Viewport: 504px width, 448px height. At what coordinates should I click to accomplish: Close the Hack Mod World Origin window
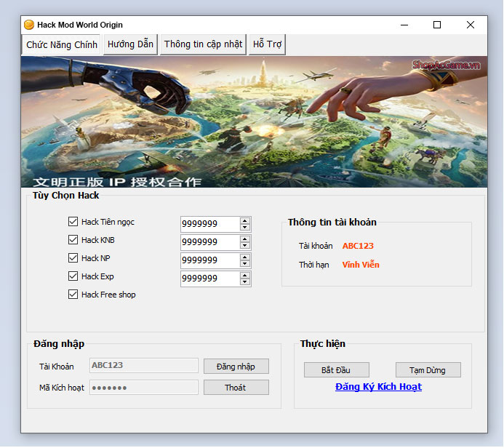pyautogui.click(x=471, y=25)
